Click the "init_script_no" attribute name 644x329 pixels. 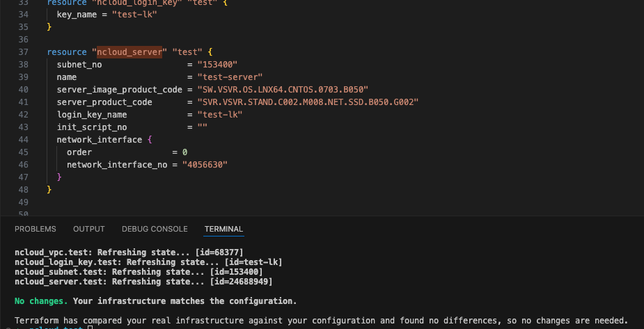coord(92,127)
